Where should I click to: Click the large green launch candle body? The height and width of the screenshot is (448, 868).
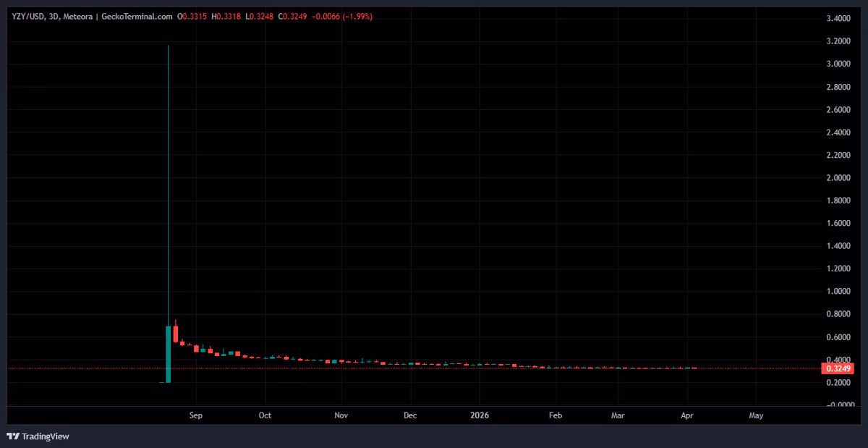coord(169,354)
